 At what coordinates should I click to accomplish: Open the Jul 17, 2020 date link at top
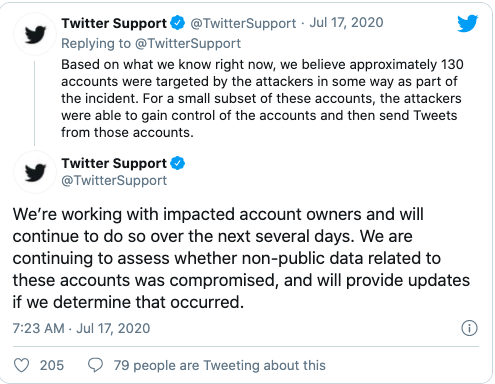346,23
